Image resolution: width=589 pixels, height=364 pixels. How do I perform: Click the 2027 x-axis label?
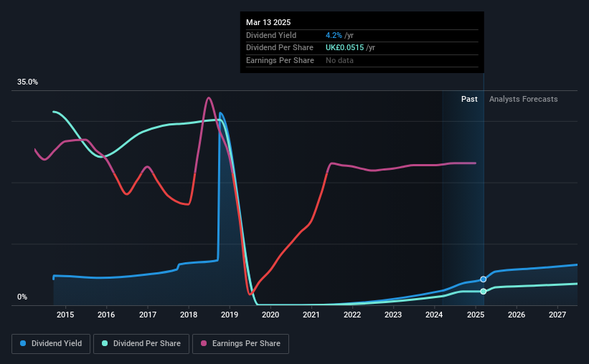tap(557, 315)
